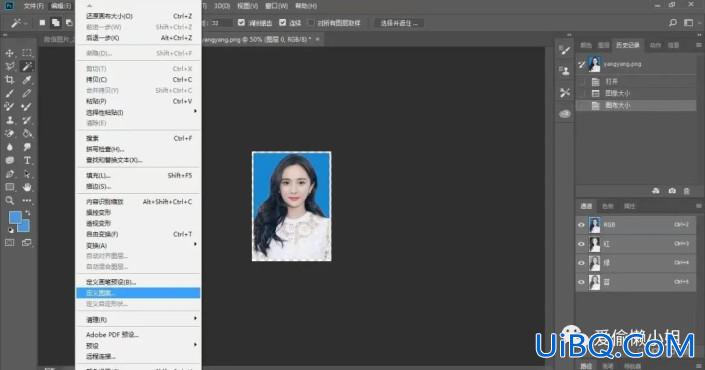This screenshot has width=705, height=370.
Task: Switch to 通道 Channels tab
Action: point(586,206)
